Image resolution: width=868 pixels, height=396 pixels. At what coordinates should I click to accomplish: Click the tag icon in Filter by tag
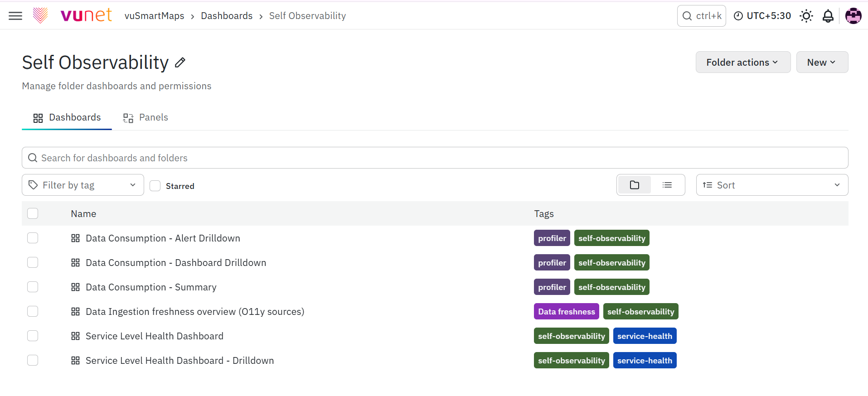33,185
